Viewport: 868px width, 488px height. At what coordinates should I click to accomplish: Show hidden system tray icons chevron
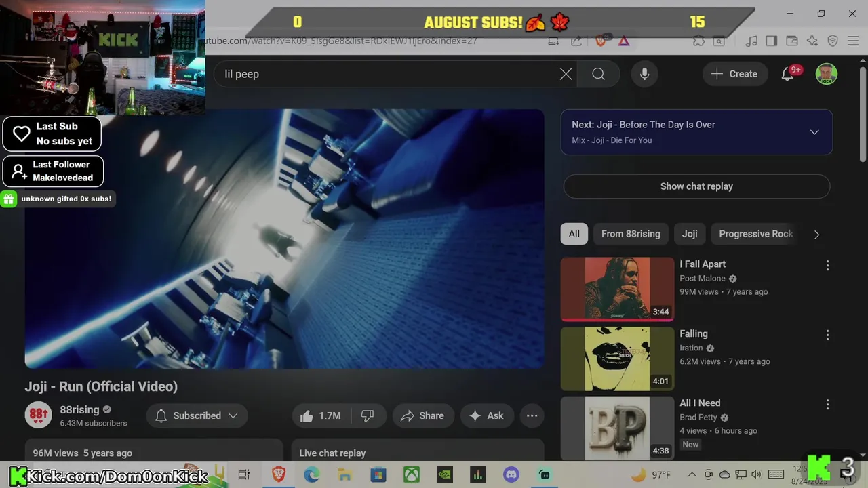[x=692, y=474]
